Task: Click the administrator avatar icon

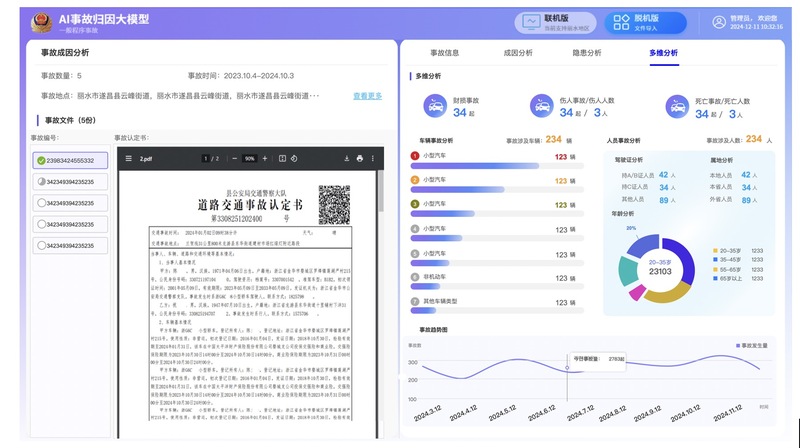Action: (x=719, y=22)
